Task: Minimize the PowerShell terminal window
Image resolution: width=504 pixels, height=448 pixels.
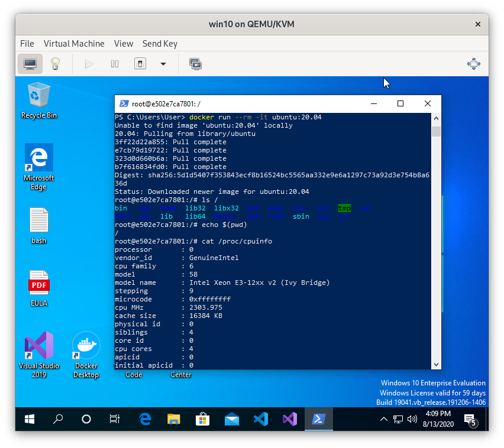Action: pos(373,104)
